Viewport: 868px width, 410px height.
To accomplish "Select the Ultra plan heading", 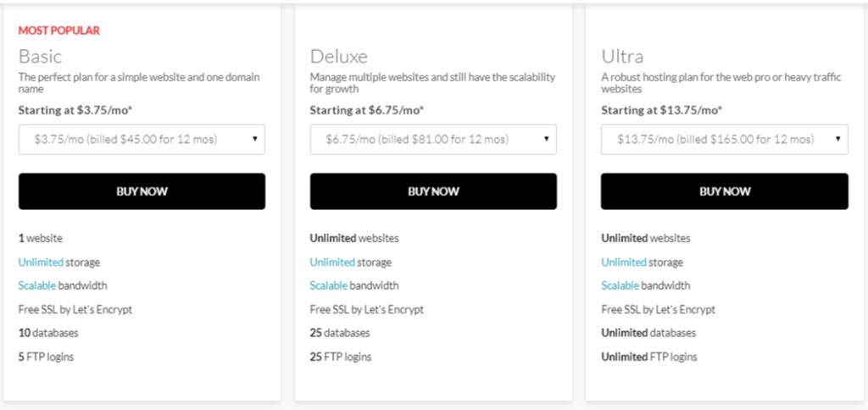I will tap(622, 57).
